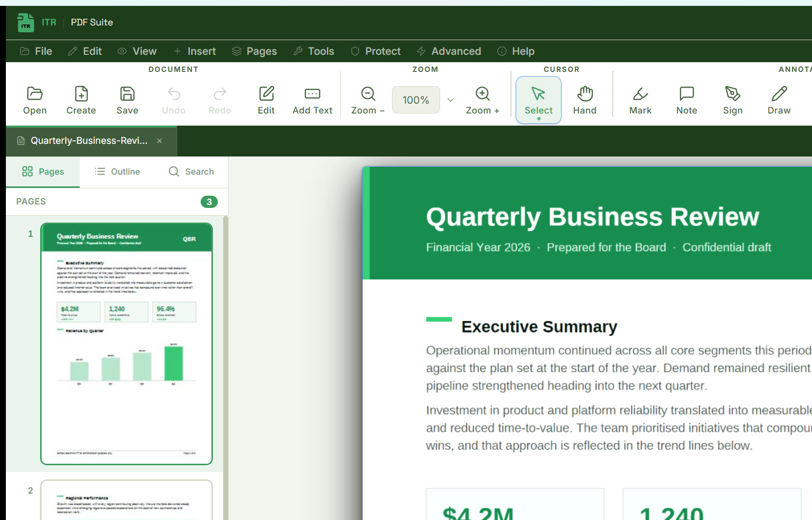This screenshot has height=520, width=812.
Task: Switch to the Outline sidebar tab
Action: 117,172
